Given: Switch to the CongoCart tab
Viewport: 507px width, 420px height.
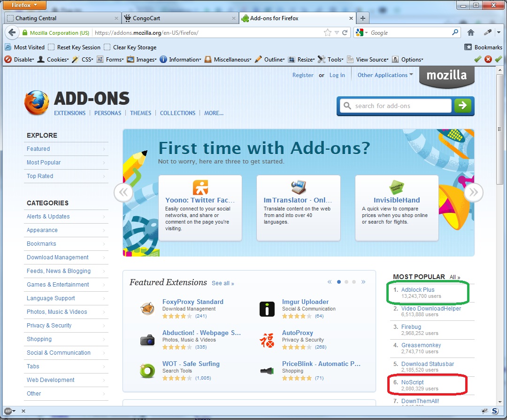Looking at the screenshot, I should coord(180,18).
